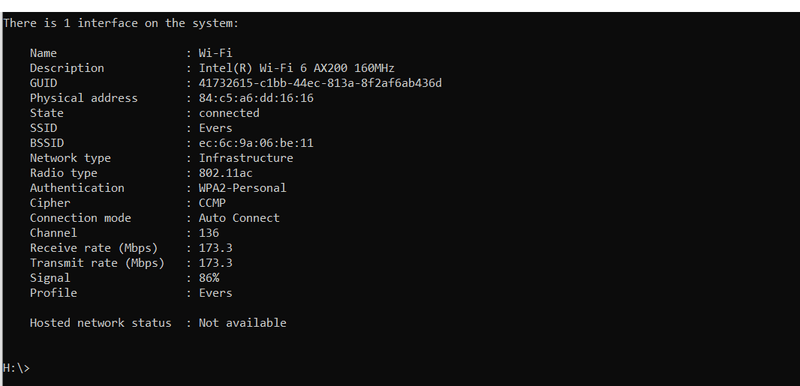800x386 pixels.
Task: Click the Transmit rate value 173.3
Action: pos(215,263)
